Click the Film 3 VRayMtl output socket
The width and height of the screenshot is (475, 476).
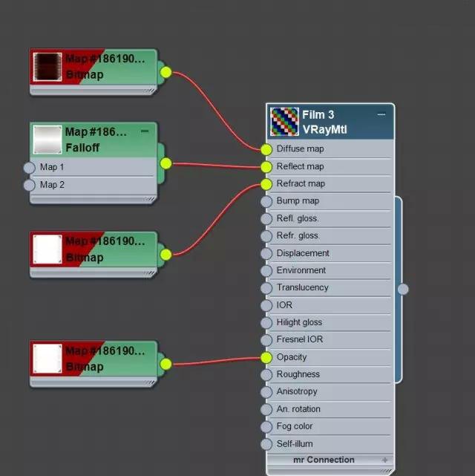(403, 290)
